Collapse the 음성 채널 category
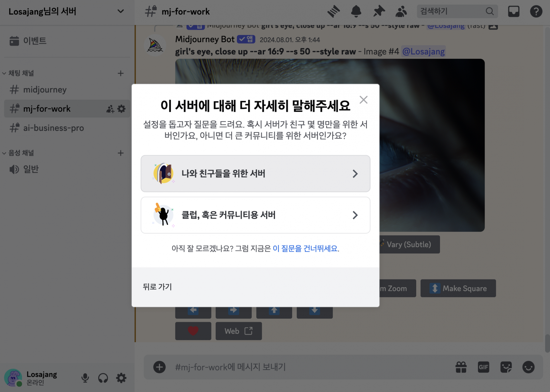Screen dimensions: 550x392 [x=21, y=153]
